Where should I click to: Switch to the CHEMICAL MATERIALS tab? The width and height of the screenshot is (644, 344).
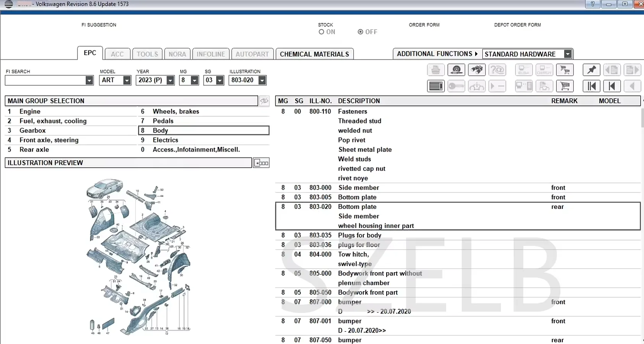pos(314,54)
